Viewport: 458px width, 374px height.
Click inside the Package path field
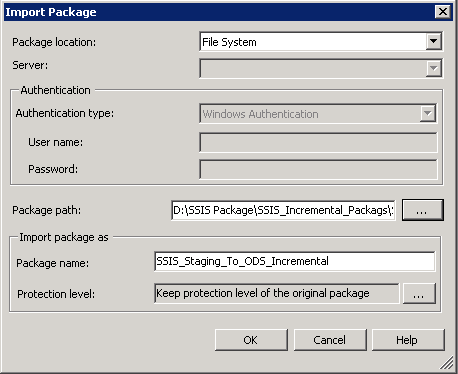click(x=283, y=210)
